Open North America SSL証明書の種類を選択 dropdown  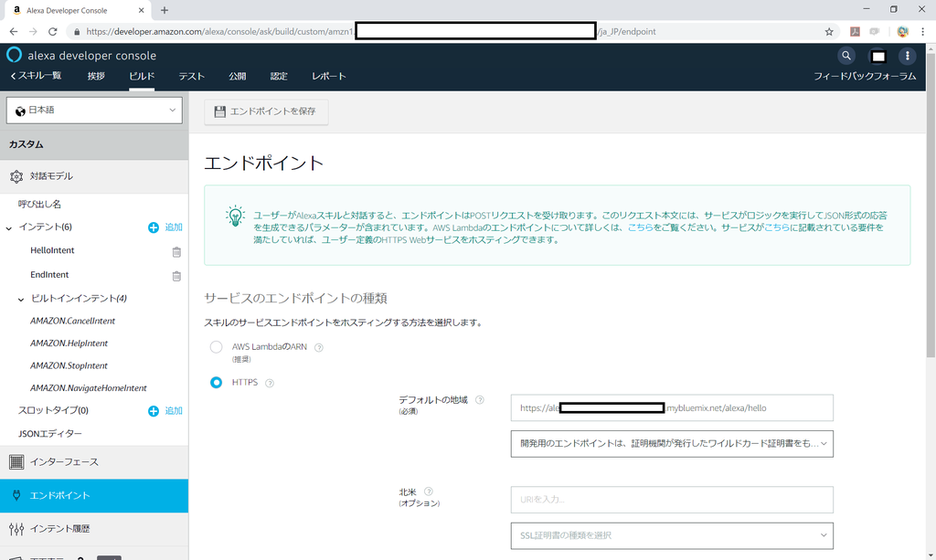[672, 535]
